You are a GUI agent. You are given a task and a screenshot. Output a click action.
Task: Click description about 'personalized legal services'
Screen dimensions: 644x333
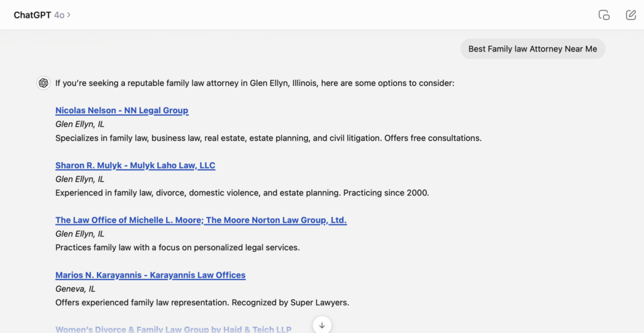coord(177,248)
